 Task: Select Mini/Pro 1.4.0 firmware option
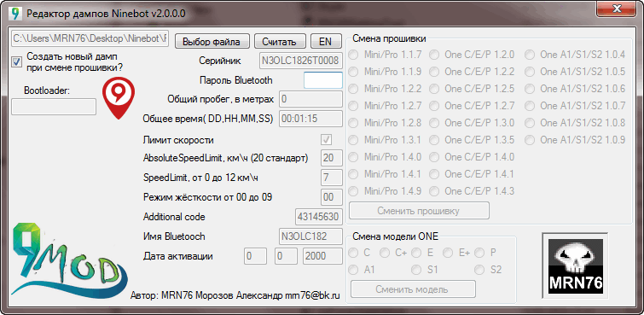tap(353, 157)
